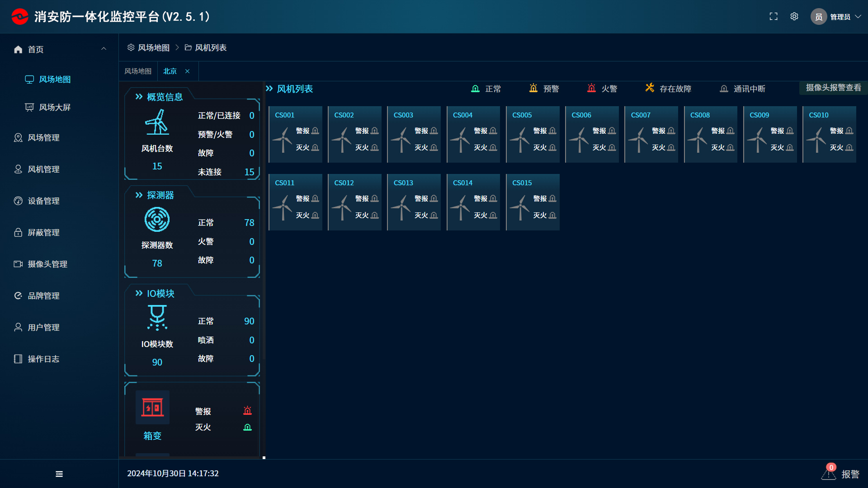Toggle 警报 alarm icon on CS005 card
This screenshot has width=868, height=488.
coord(552,131)
